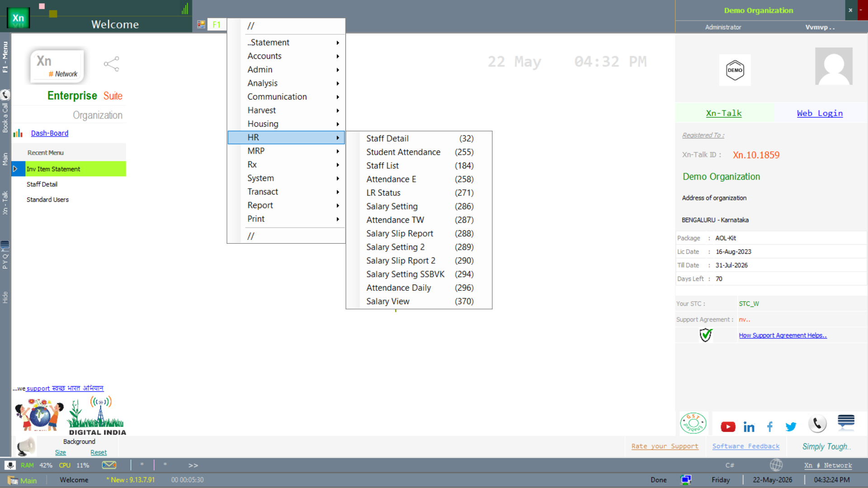Open the Dash-Board link
This screenshot has width=868, height=488.
click(x=50, y=133)
